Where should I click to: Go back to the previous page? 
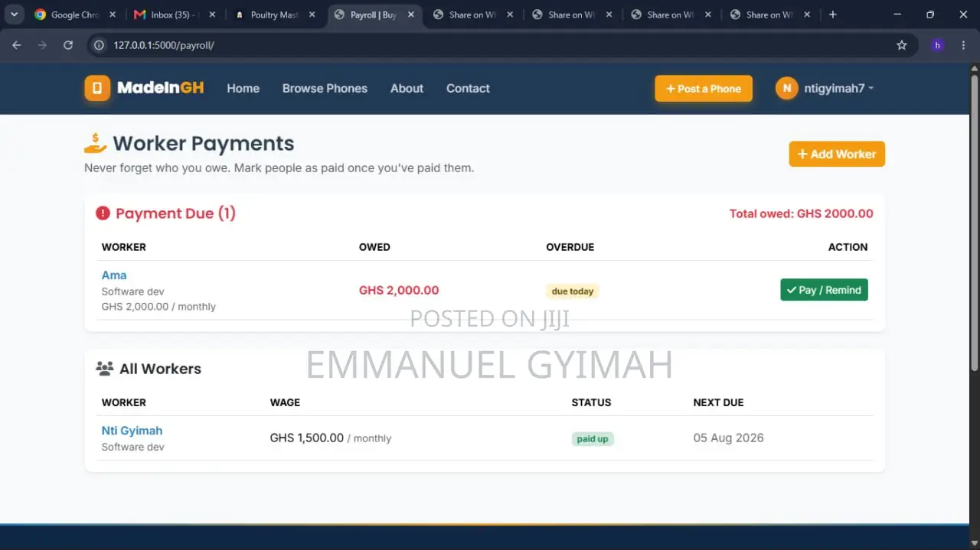pos(17,45)
